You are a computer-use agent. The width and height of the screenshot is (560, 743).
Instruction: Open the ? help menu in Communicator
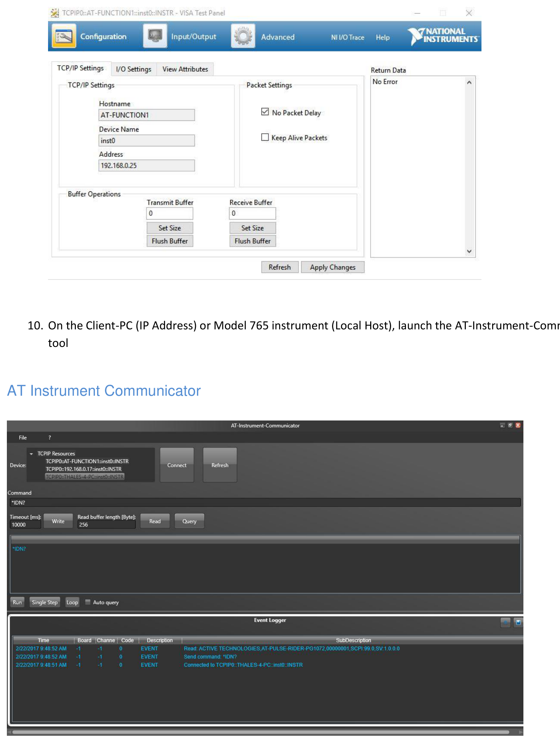point(50,438)
